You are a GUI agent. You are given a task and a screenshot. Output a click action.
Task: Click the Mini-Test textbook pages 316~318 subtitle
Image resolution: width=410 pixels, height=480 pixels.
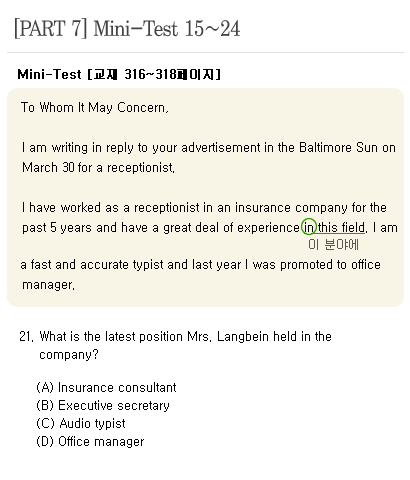pos(119,74)
